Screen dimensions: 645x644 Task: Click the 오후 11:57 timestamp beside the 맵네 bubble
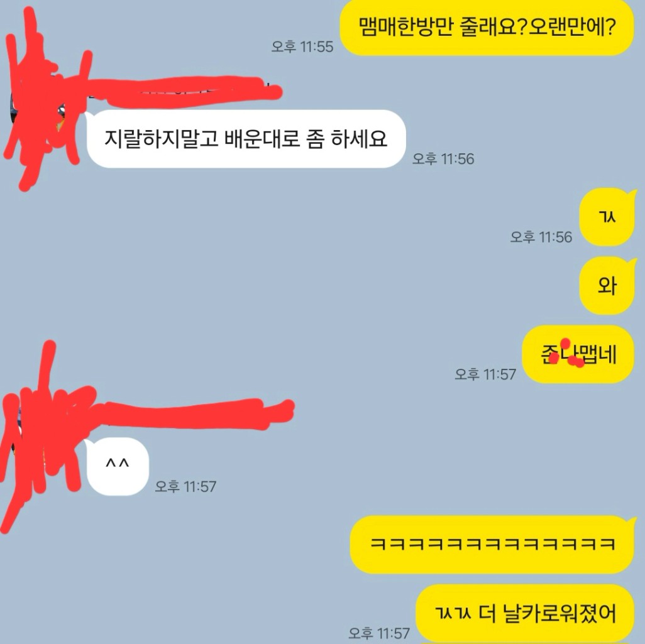point(485,374)
